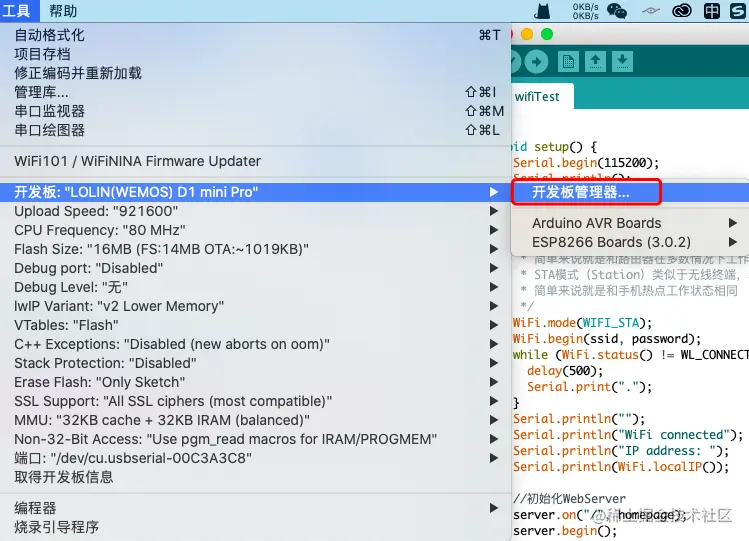Open 管理库... menu item
The width and height of the screenshot is (749, 541).
click(256, 92)
